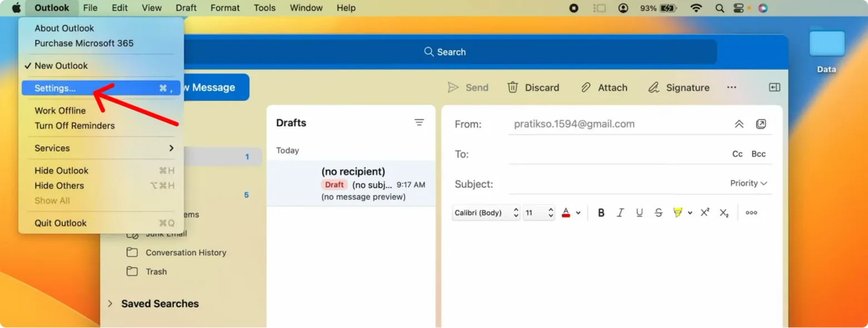Open more formatting options after subscript
868x328 pixels.
[x=751, y=213]
